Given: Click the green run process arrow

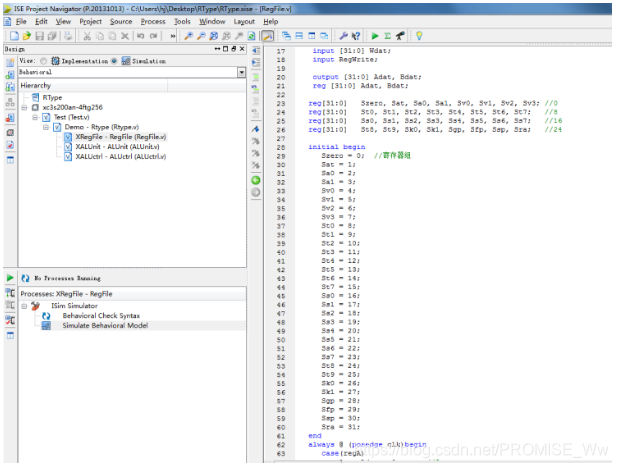Looking at the screenshot, I should 10,278.
